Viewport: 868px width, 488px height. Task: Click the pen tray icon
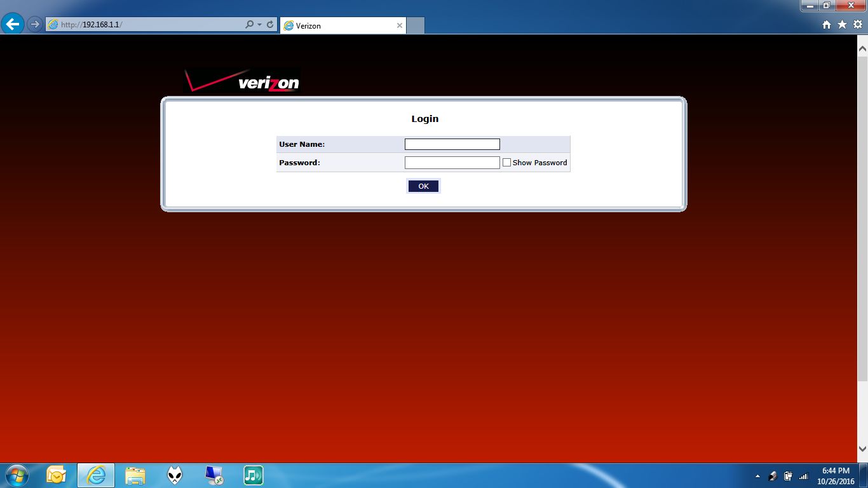773,476
